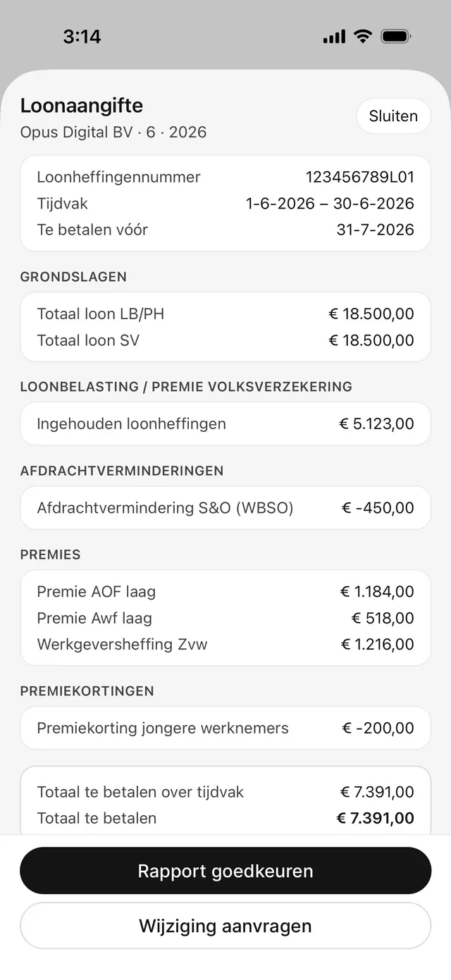The image size is (451, 980).
Task: Tap the Sluiten button
Action: point(393,116)
